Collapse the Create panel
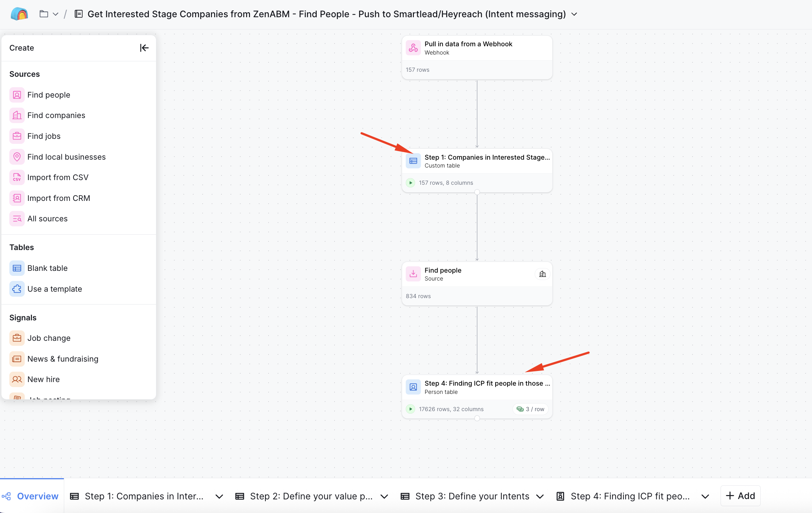Image resolution: width=812 pixels, height=513 pixels. coord(144,48)
